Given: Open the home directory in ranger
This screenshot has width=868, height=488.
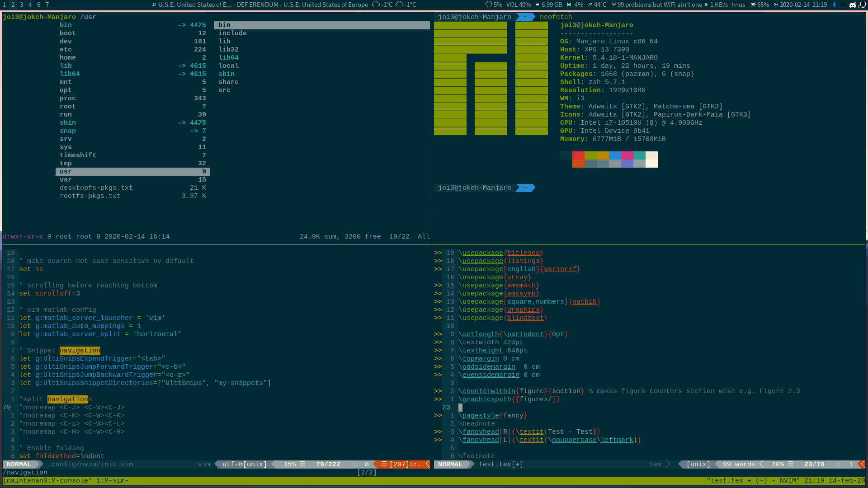Looking at the screenshot, I should 68,57.
